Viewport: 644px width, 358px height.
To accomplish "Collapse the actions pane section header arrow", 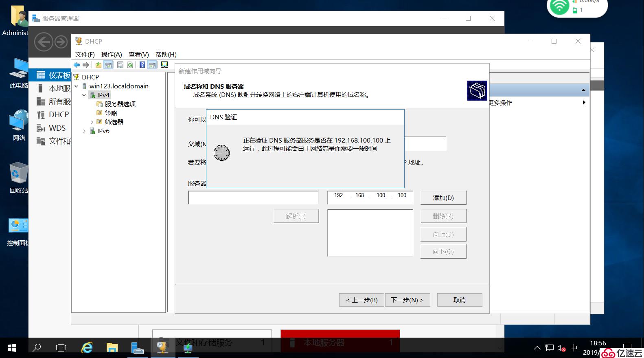I will tap(583, 90).
